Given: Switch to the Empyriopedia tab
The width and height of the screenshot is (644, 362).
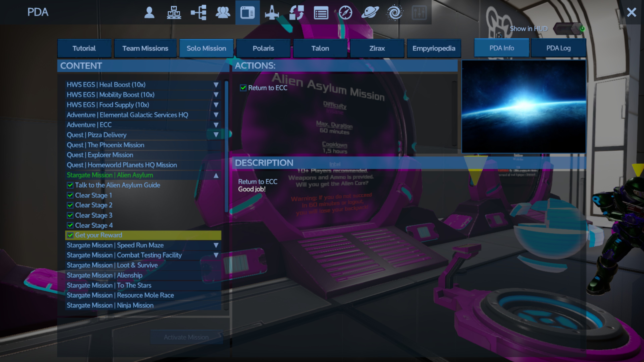Looking at the screenshot, I should (x=434, y=48).
